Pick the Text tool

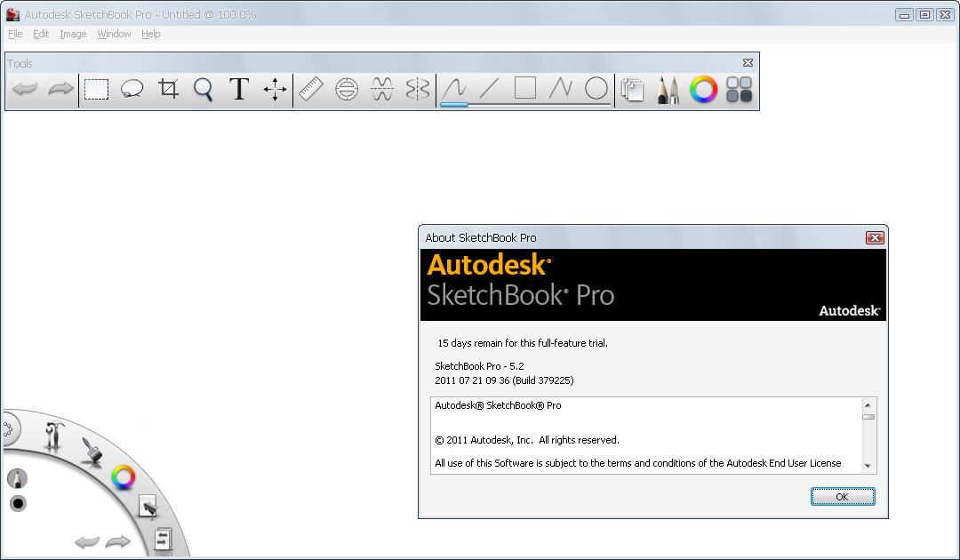(239, 89)
